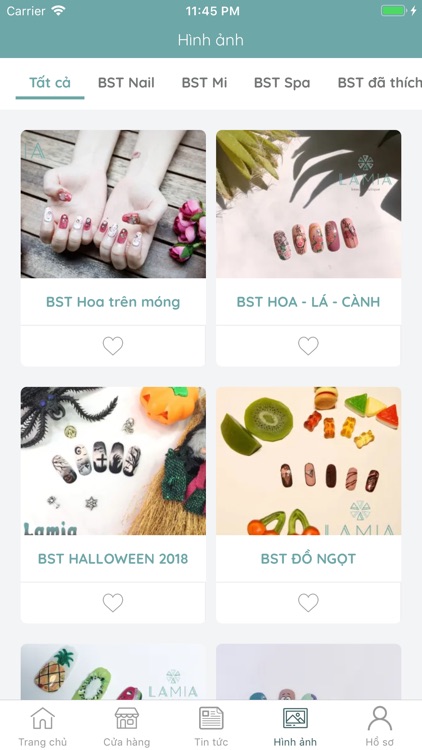Open the pineapple nail art thumbnail
Image resolution: width=422 pixels, height=750 pixels.
(113, 672)
